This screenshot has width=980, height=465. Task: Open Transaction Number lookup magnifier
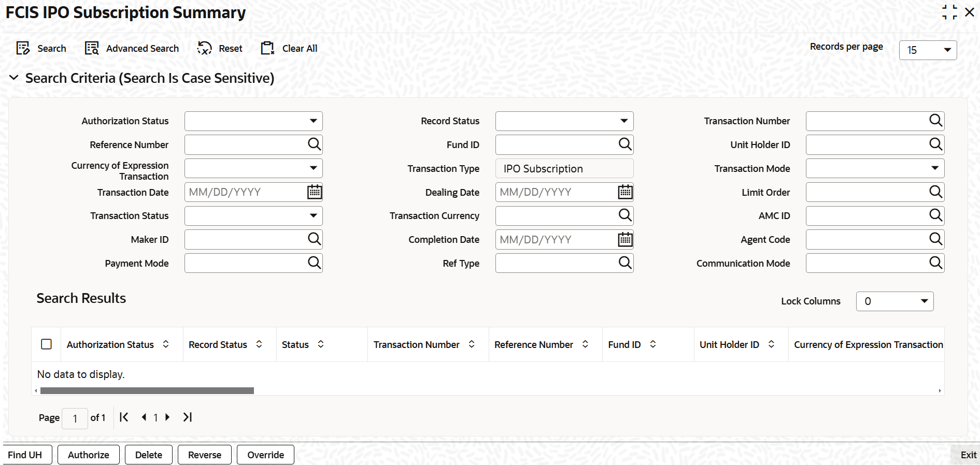[935, 121]
